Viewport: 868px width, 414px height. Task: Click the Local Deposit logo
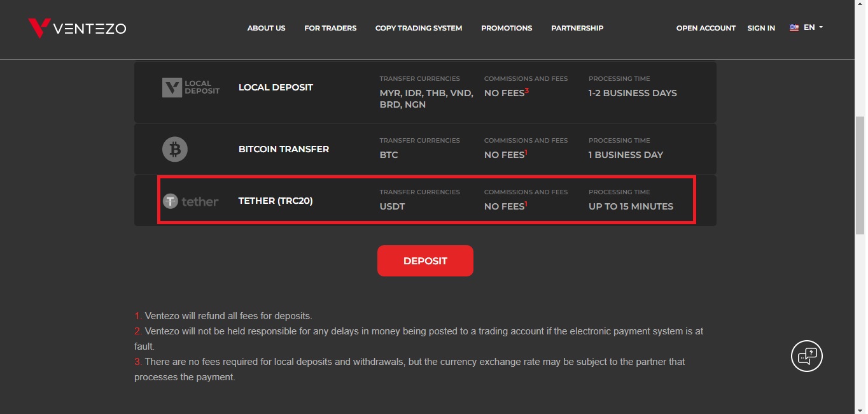pyautogui.click(x=191, y=87)
